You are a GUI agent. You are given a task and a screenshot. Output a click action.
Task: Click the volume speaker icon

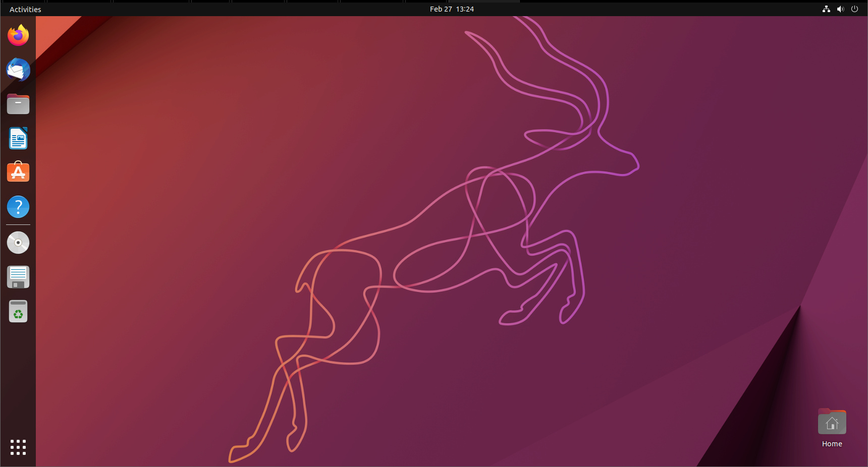pos(840,9)
